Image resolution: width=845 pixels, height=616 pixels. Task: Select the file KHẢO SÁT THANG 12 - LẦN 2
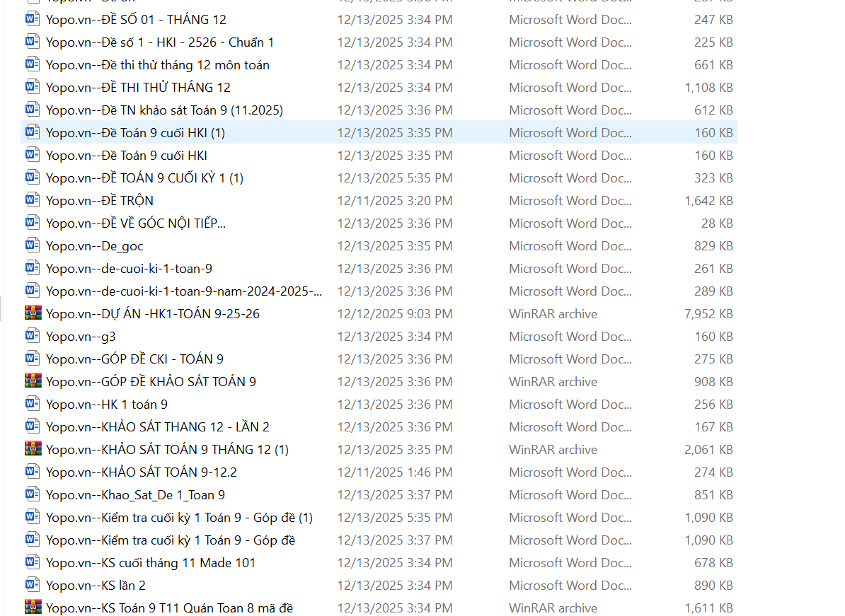[x=157, y=427]
